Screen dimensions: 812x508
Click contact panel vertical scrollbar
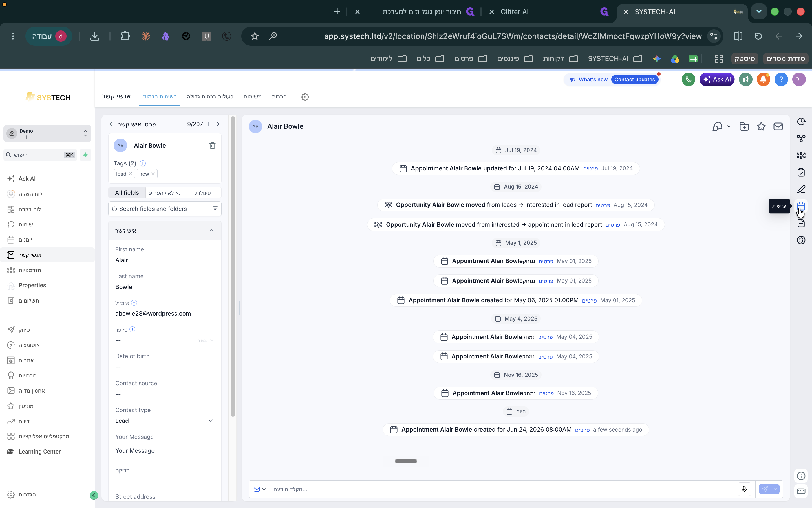pos(233,266)
